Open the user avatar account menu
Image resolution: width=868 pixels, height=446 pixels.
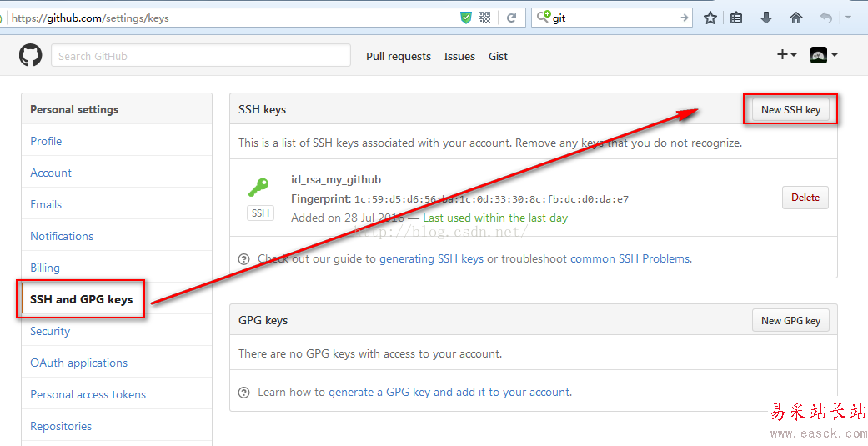pos(824,55)
